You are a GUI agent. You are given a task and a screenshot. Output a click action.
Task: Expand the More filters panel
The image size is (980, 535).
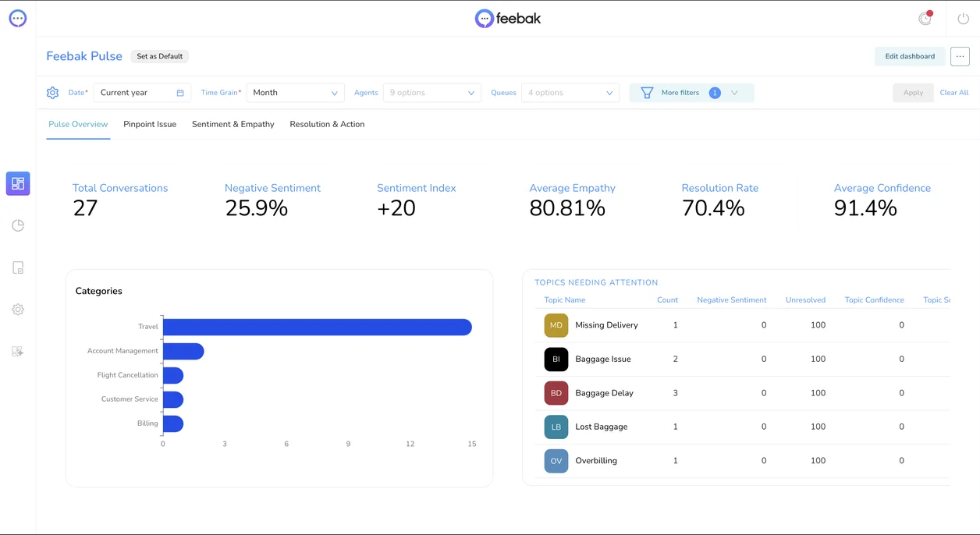pyautogui.click(x=691, y=93)
